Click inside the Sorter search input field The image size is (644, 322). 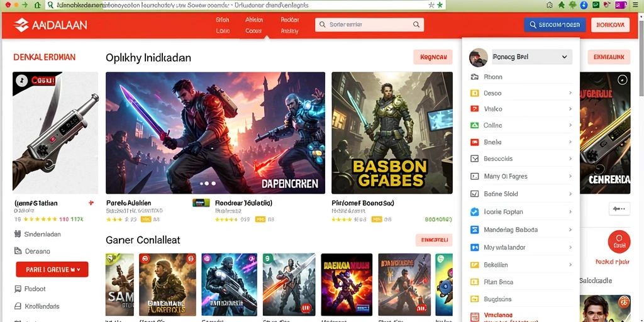(369, 25)
